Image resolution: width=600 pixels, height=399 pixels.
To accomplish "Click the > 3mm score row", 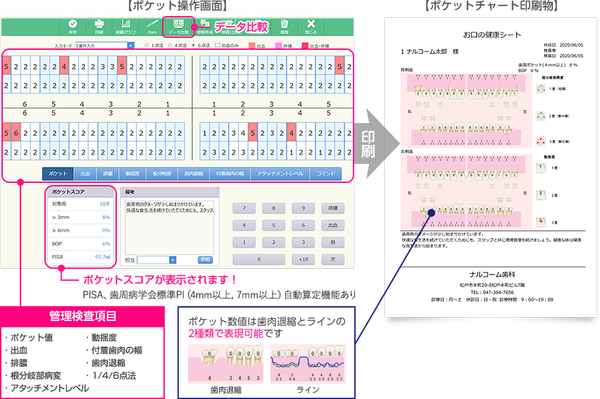I will point(81,217).
